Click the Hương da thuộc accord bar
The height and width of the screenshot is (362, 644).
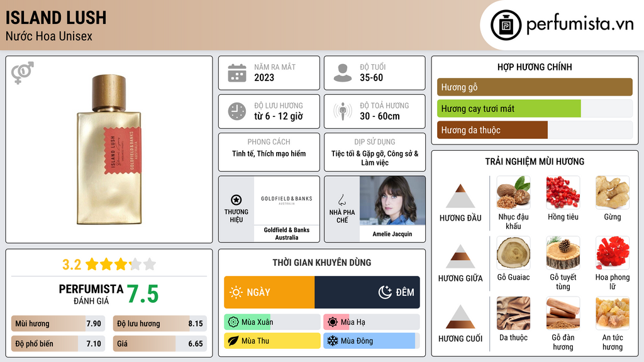click(x=535, y=130)
